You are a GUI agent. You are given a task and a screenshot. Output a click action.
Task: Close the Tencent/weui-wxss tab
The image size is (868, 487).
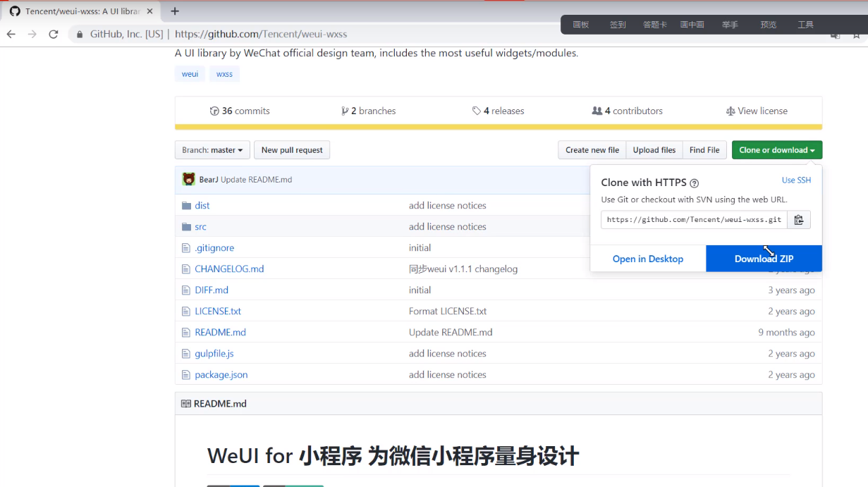pos(149,11)
